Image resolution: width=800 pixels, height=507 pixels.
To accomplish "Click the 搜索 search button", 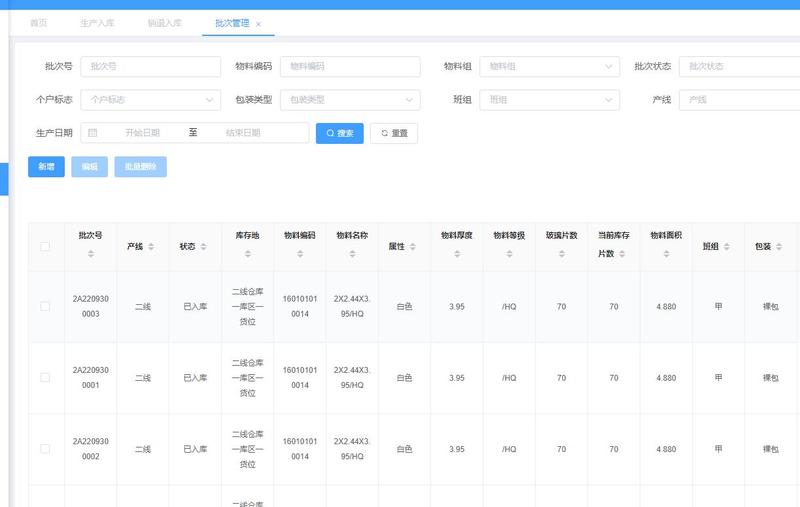I will coord(340,133).
